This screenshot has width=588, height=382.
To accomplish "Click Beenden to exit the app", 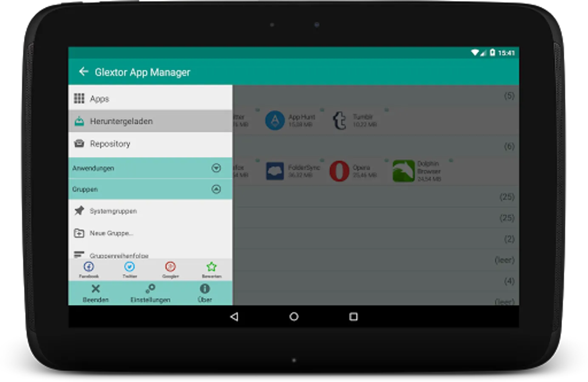I will tap(96, 293).
